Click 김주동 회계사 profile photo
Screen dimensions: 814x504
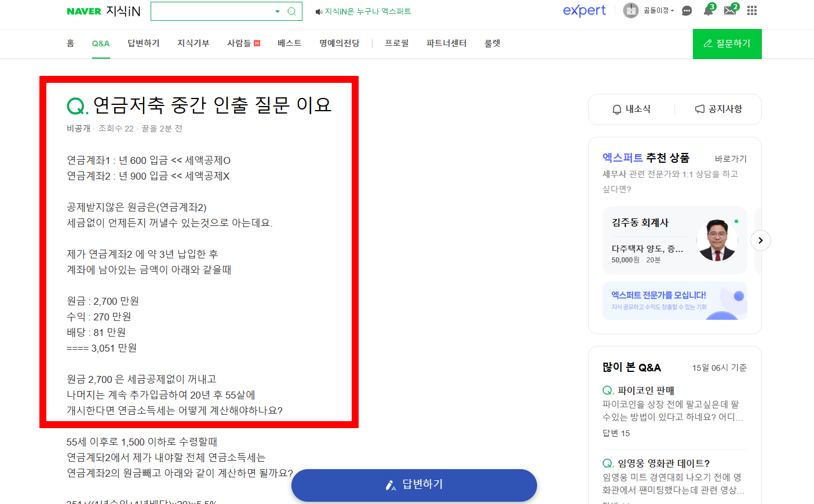point(717,240)
